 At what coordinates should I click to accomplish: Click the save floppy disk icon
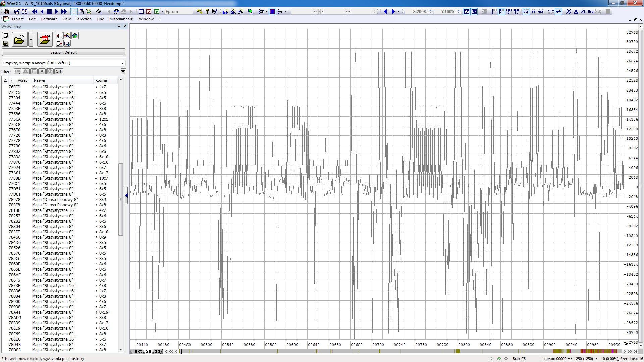(6, 43)
